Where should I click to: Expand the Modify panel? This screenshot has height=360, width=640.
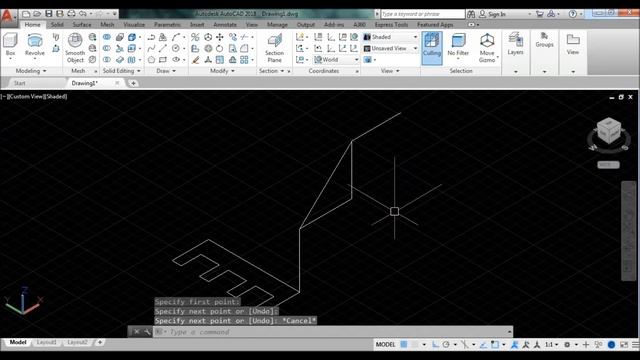pos(222,71)
